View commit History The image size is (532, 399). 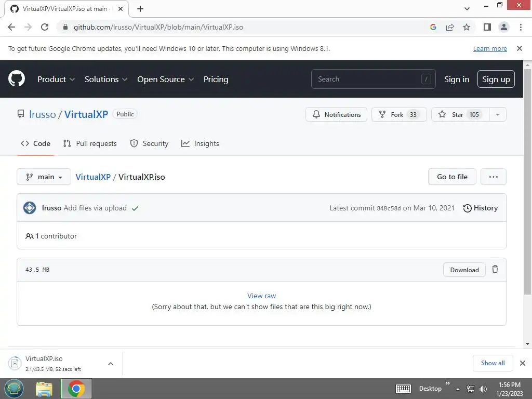pos(481,208)
